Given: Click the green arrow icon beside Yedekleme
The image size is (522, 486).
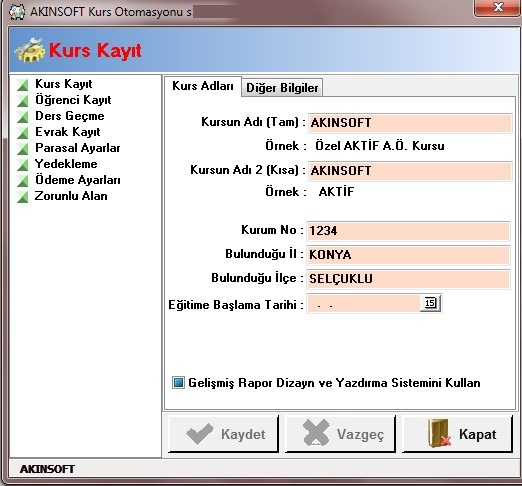Looking at the screenshot, I should (x=22, y=165).
